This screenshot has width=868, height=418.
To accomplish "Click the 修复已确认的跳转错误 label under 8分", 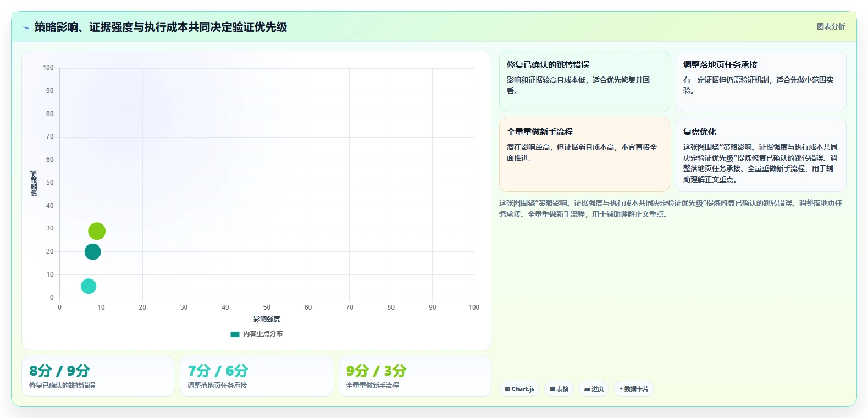I will (62, 386).
